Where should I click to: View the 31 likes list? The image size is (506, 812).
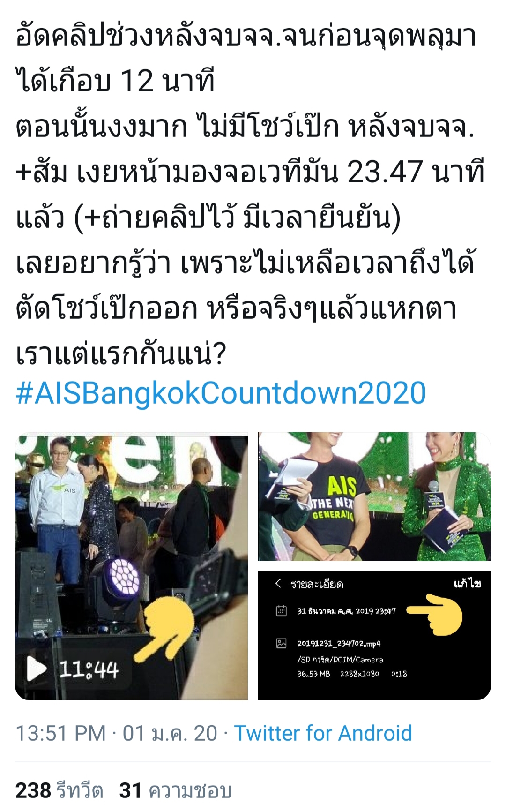coord(176,790)
